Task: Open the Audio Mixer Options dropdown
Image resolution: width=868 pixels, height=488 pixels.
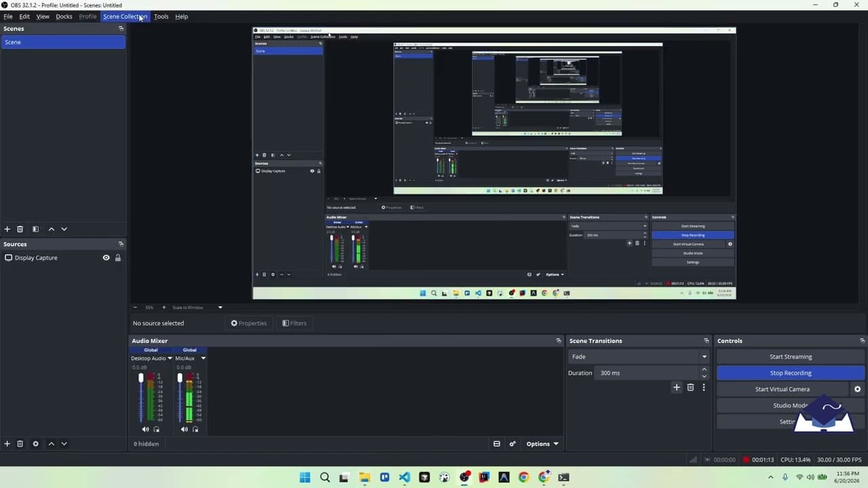Action: click(x=542, y=444)
